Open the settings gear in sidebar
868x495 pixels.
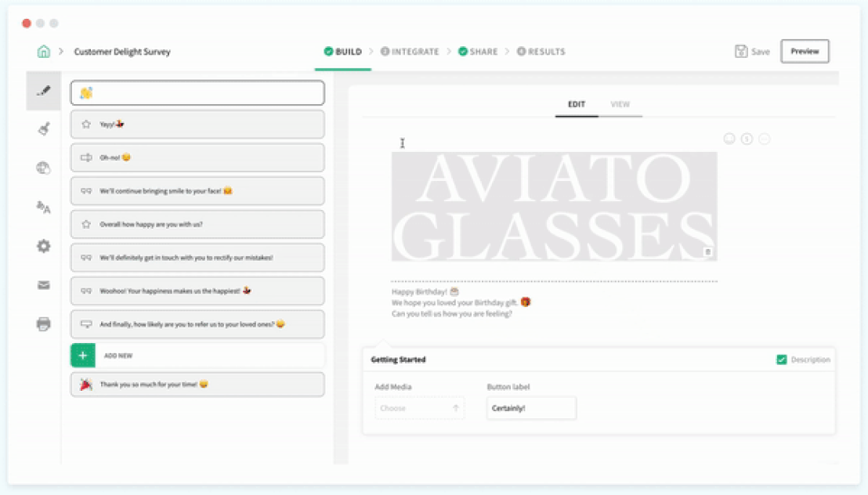[x=44, y=246]
